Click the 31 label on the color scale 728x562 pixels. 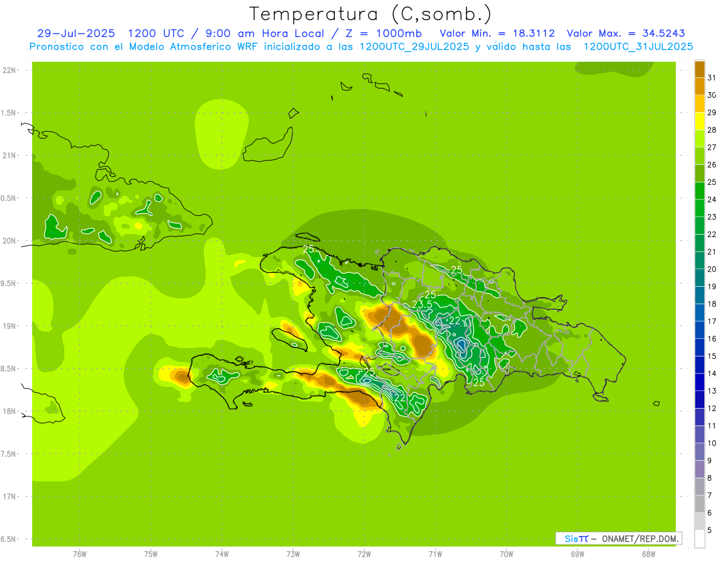point(712,78)
